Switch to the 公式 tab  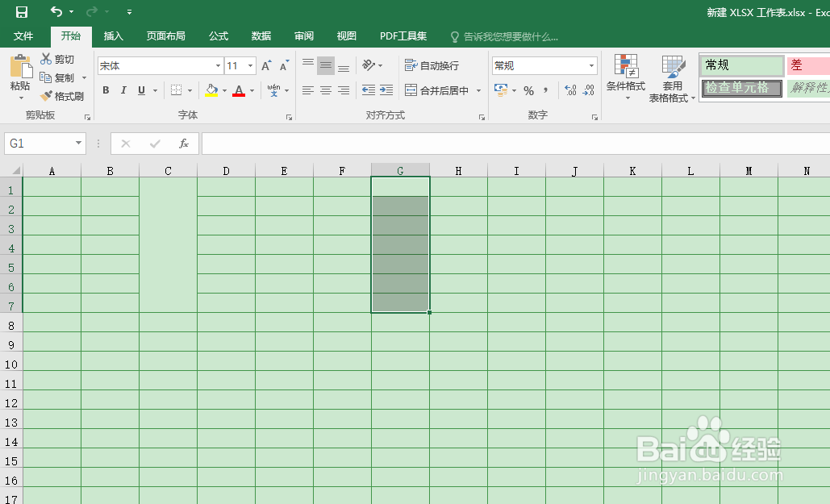218,36
